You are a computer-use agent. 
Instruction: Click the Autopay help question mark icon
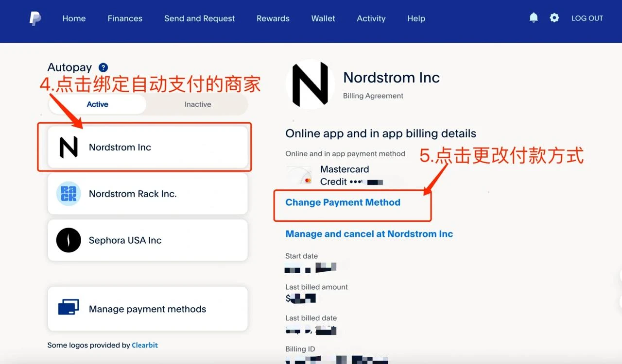[x=103, y=67]
